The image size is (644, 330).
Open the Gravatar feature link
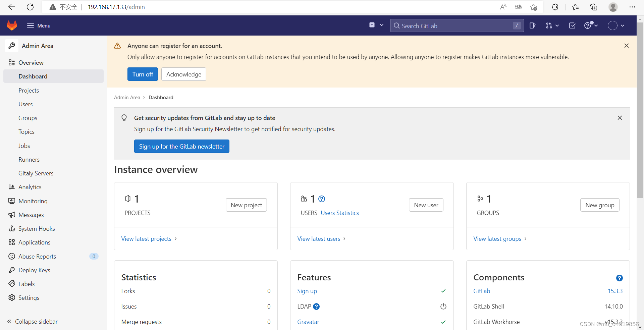[308, 322]
